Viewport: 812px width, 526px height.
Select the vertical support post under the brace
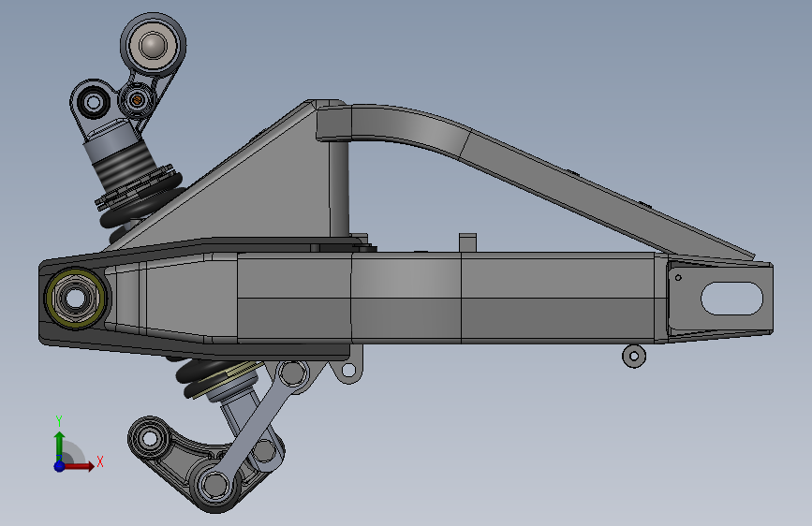coord(339,188)
